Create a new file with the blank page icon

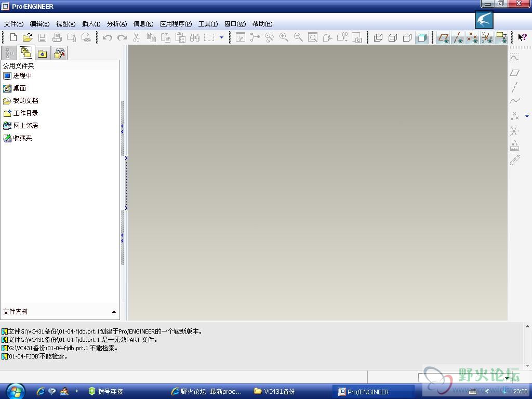click(13, 37)
